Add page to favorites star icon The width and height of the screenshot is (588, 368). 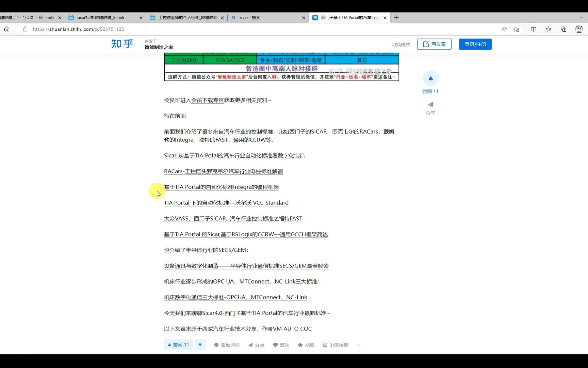click(517, 29)
